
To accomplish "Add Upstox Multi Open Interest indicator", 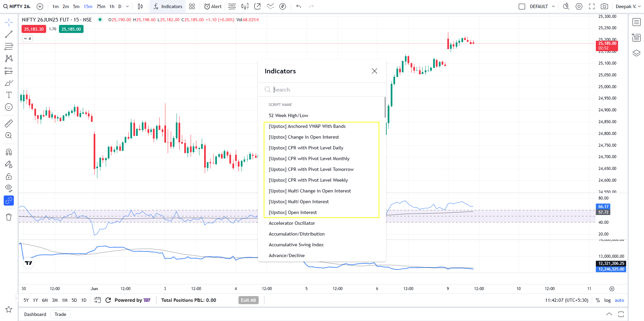I will click(x=321, y=202).
